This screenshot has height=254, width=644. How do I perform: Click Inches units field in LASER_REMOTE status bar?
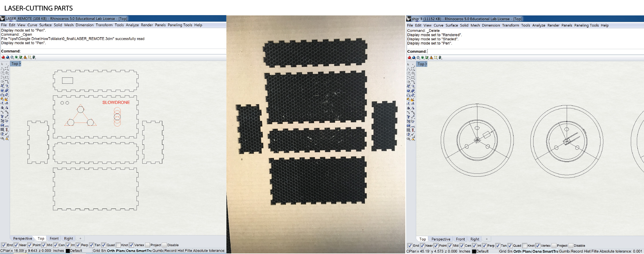coord(58,251)
